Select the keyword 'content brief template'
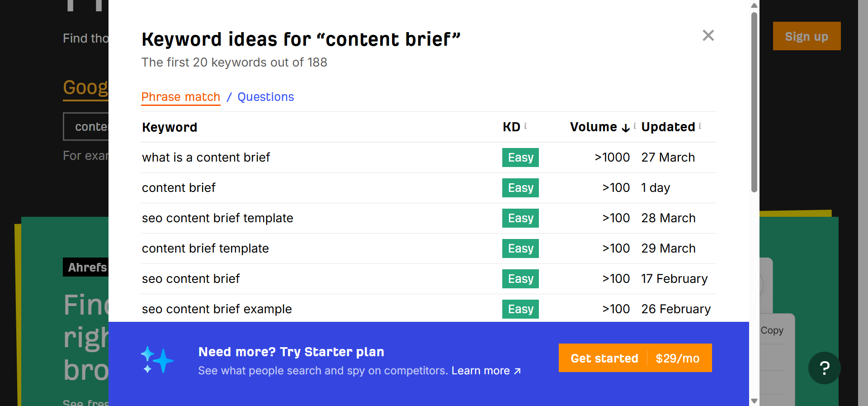Image resolution: width=868 pixels, height=406 pixels. 205,248
